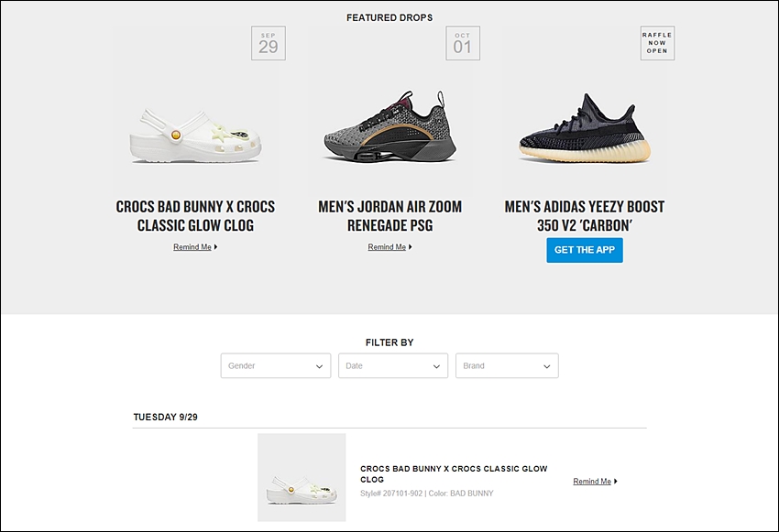Click Remind Me under Crocs Bad Bunny featured
This screenshot has width=779, height=532.
pyautogui.click(x=192, y=246)
